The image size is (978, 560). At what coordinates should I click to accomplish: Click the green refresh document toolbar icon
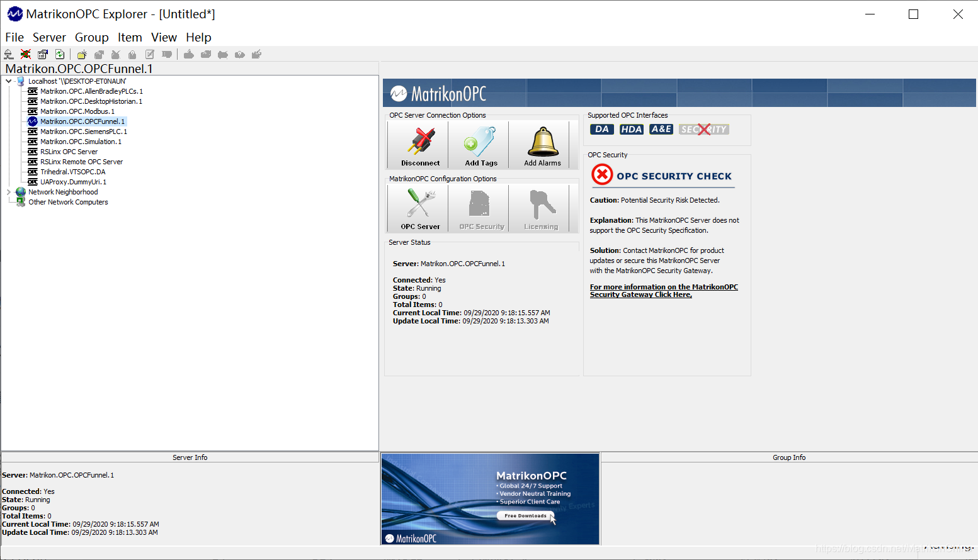[60, 55]
